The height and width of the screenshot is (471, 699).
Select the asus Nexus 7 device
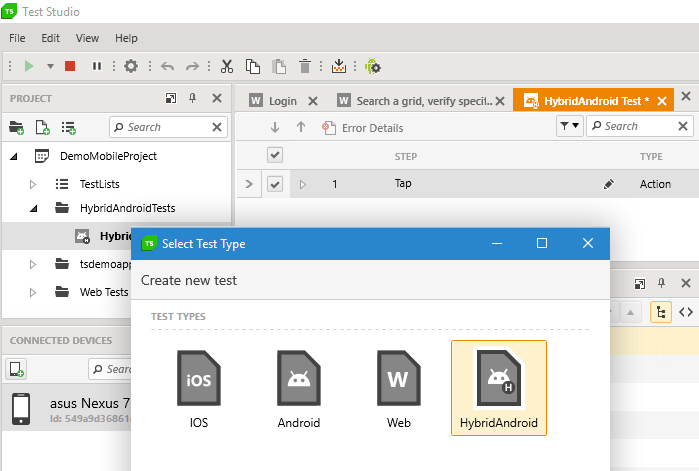[67, 409]
